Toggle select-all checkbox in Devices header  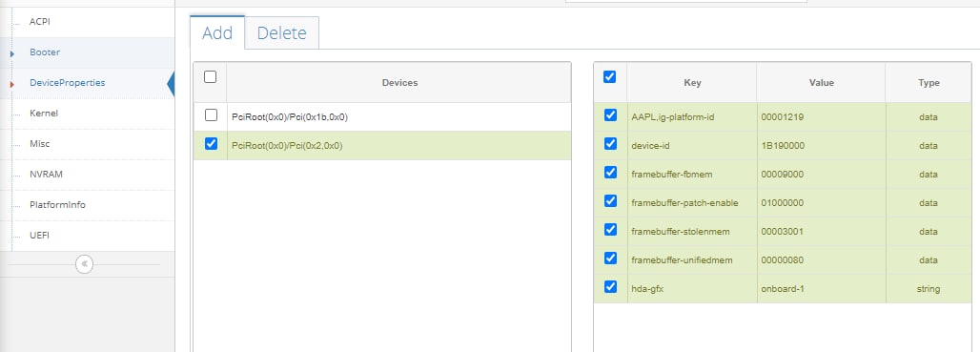211,77
